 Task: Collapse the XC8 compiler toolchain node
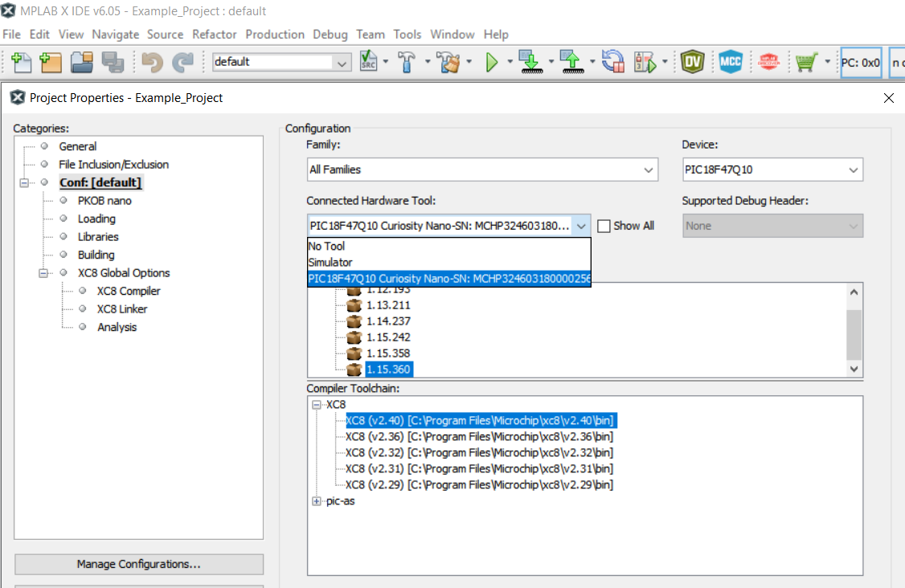click(317, 405)
